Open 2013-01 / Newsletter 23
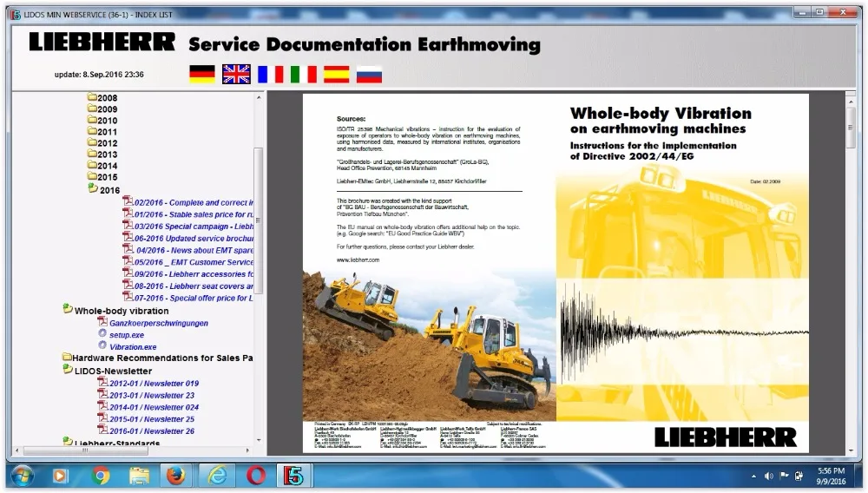The image size is (868, 493). 152,396
